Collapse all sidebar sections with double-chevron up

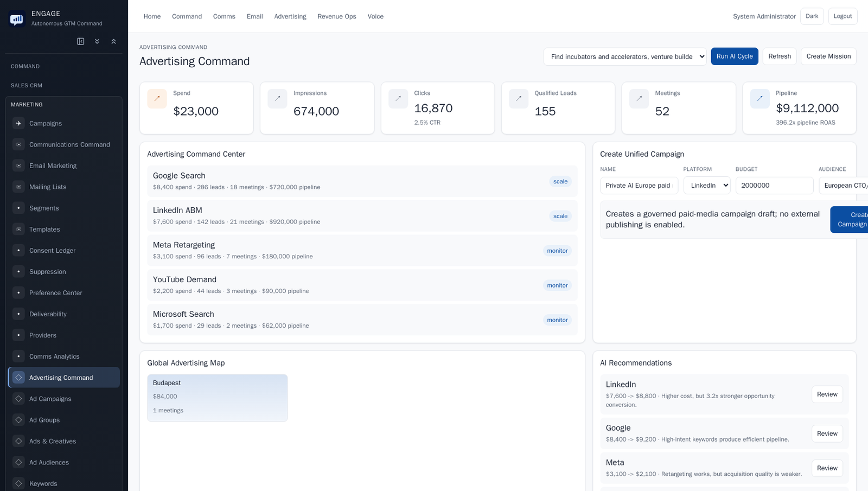[x=113, y=41]
